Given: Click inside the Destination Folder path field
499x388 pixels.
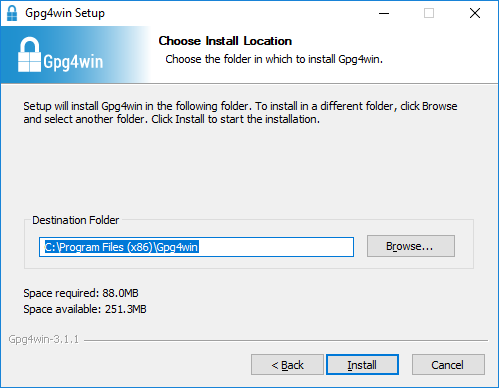Looking at the screenshot, I should click(x=196, y=247).
